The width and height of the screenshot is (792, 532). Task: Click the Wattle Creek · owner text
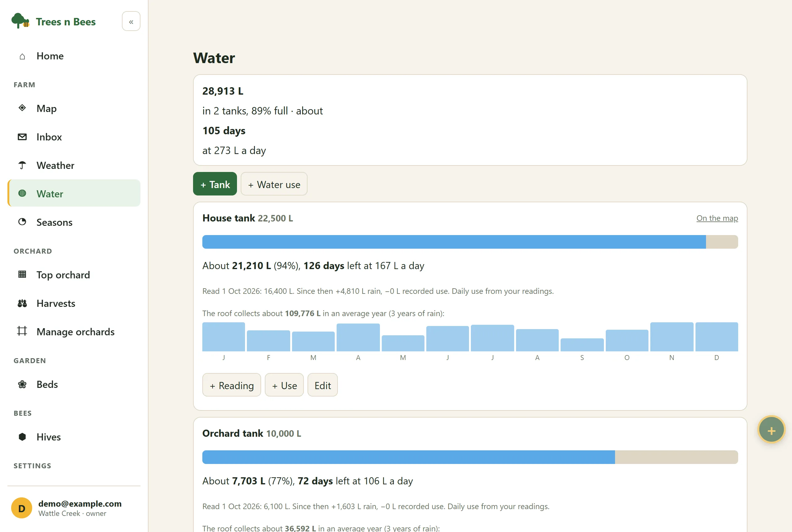(x=72, y=513)
